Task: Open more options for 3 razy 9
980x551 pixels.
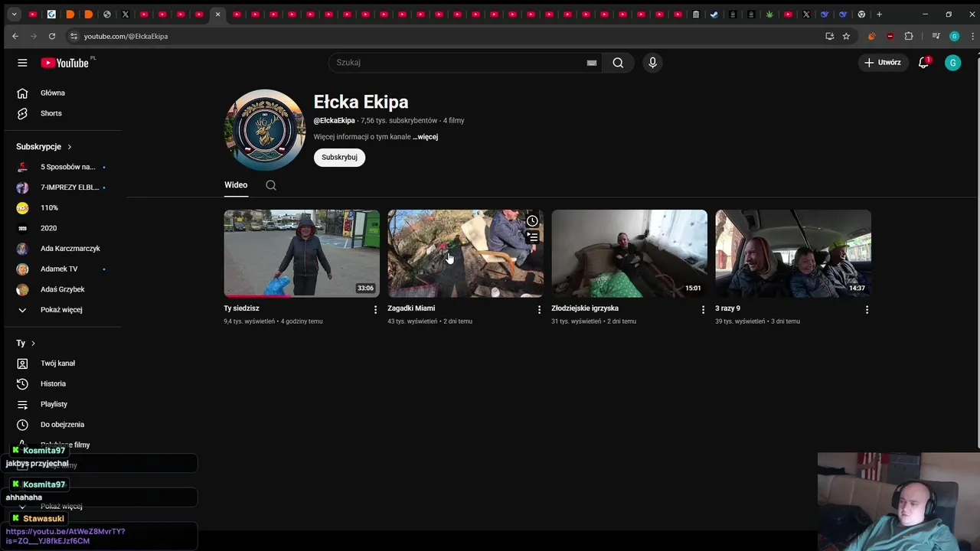Action: coord(867,310)
